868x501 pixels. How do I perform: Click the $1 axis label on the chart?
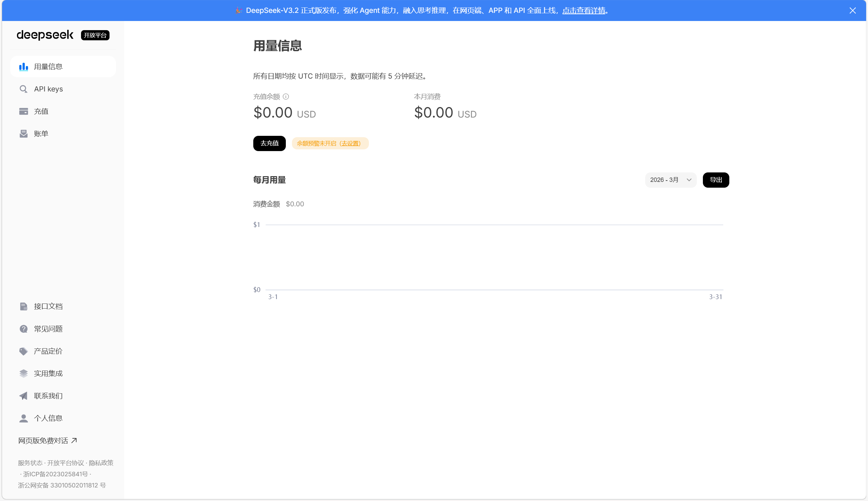257,225
